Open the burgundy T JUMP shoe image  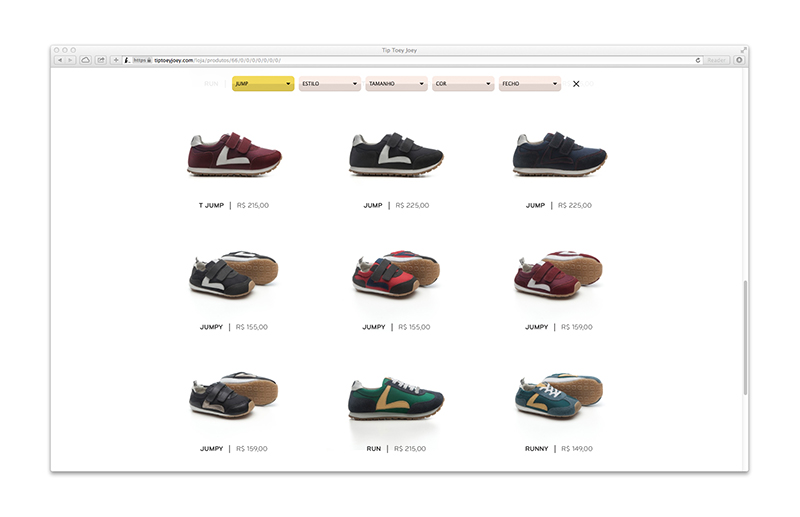coord(234,155)
